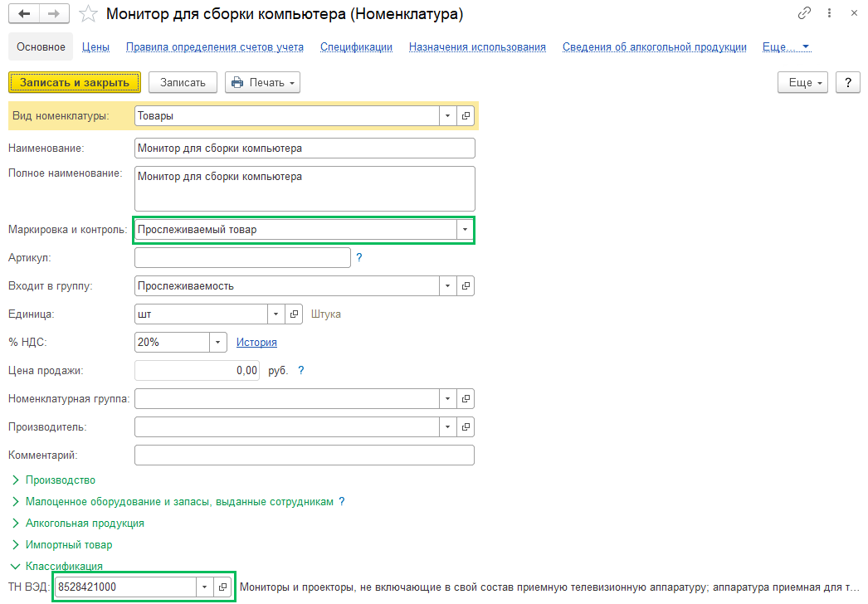Click into the Полное наименование text area
The image size is (868, 604).
point(305,188)
